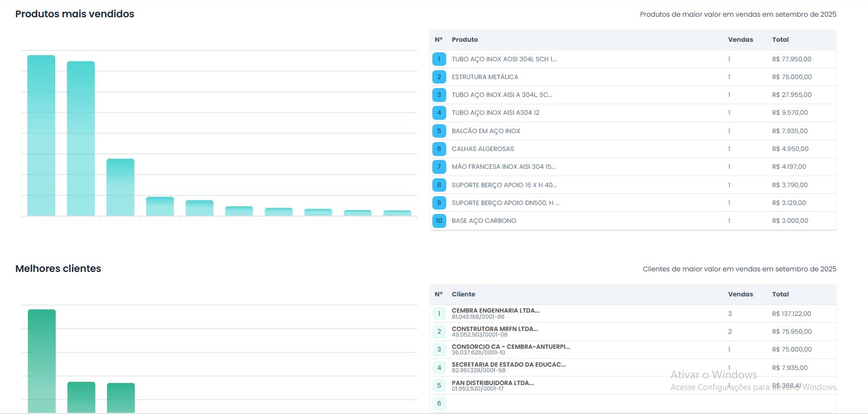Select product BALCÃO EM AÇO INOX

coord(486,131)
